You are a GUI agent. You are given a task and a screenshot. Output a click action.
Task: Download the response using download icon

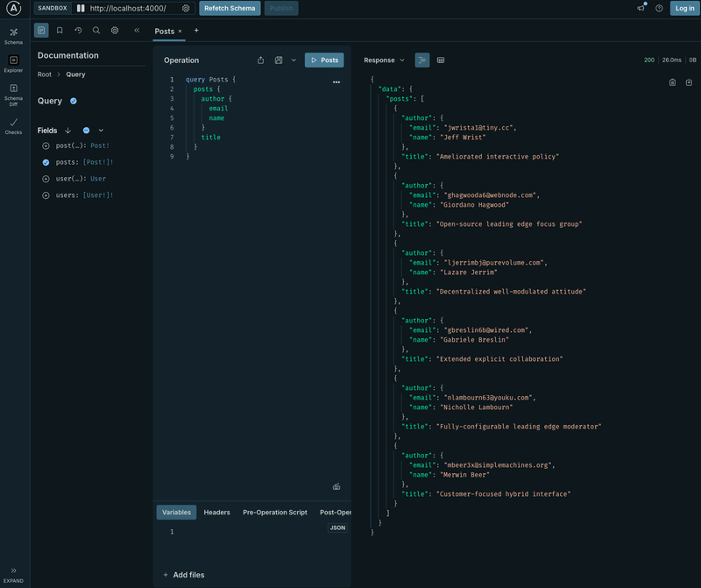(x=689, y=82)
